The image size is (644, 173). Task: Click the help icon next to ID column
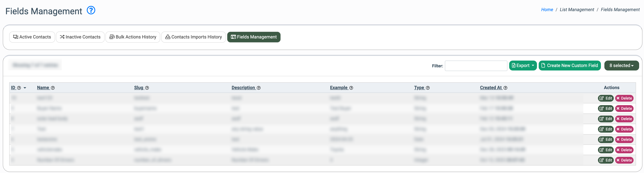pyautogui.click(x=19, y=88)
